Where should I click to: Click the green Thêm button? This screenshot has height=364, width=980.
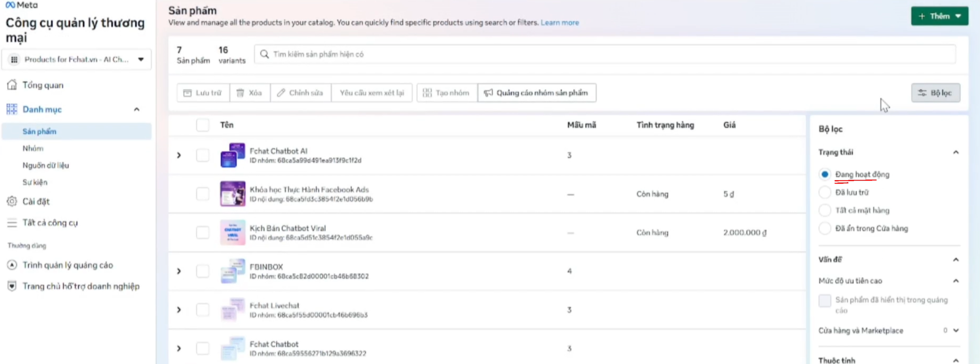[x=939, y=16]
